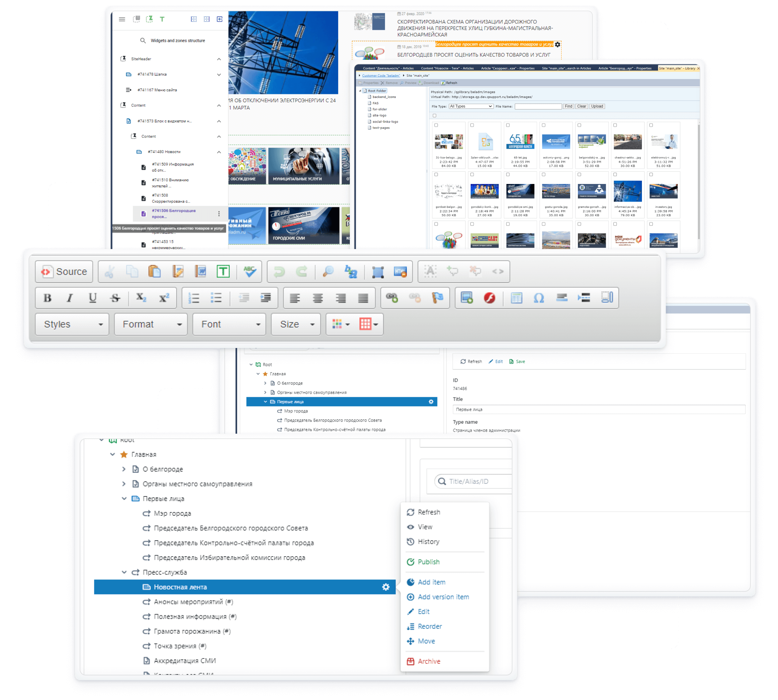Screen dimensions: 778x700
Task: Insert table icon in editor toolbar
Action: coord(516,298)
